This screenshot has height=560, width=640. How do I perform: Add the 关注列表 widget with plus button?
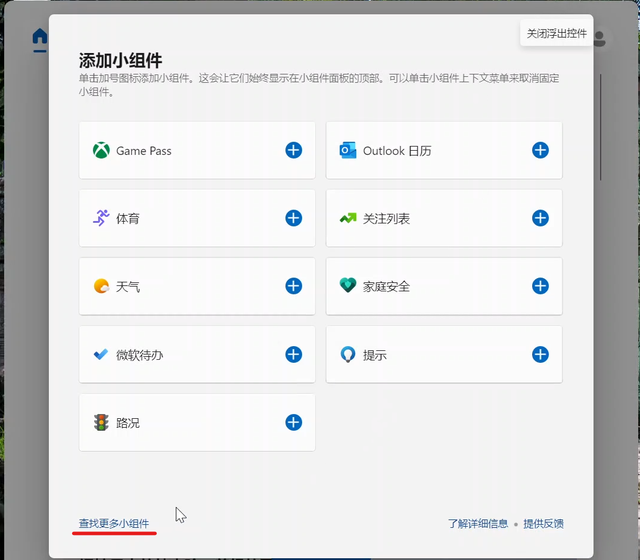[540, 218]
